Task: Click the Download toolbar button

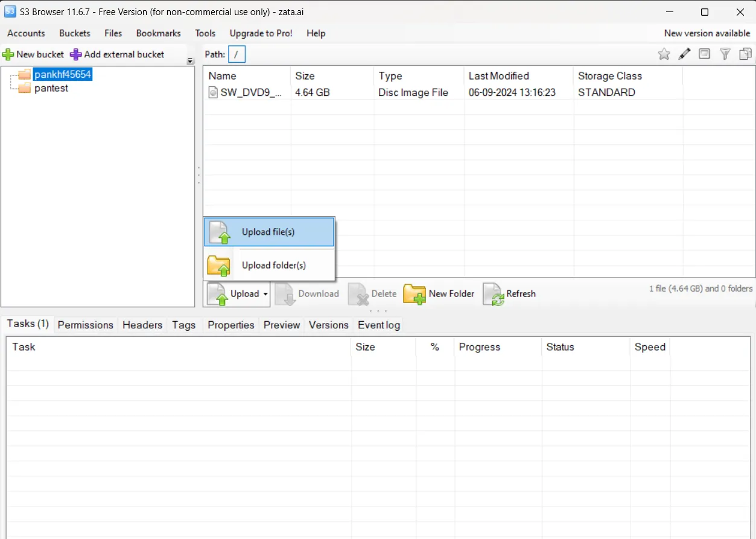Action: tap(307, 294)
